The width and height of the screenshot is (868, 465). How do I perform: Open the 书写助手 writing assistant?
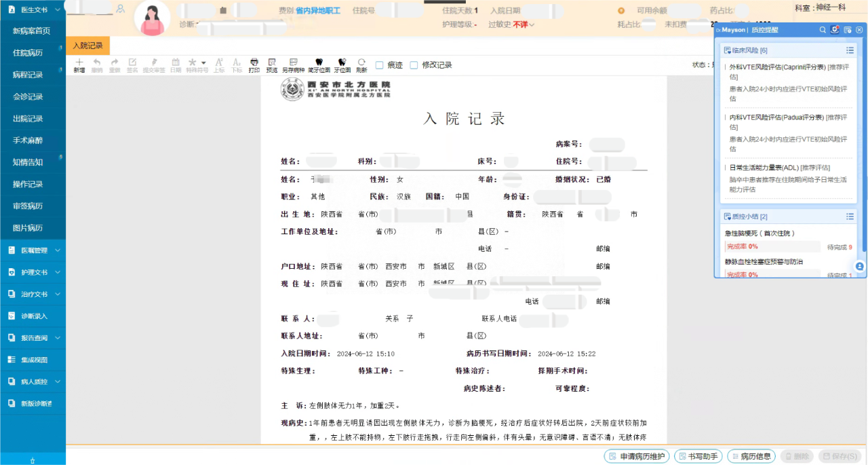coord(698,456)
